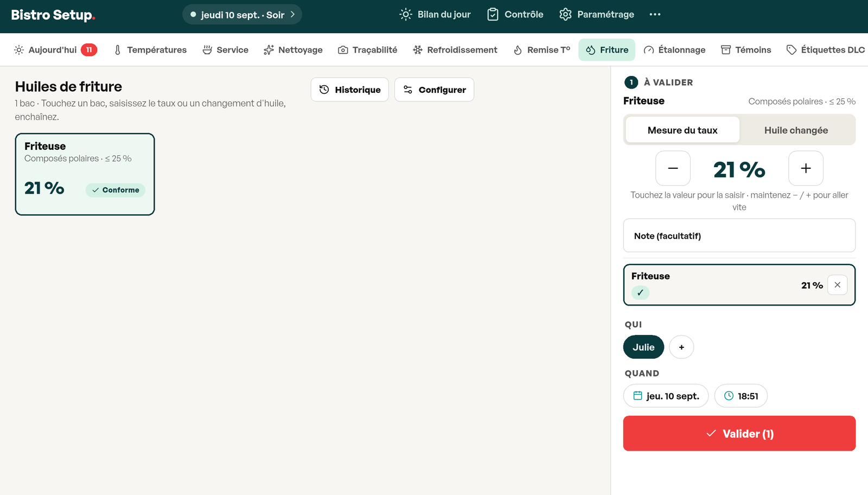Open the Service tab
868x495 pixels.
(226, 50)
